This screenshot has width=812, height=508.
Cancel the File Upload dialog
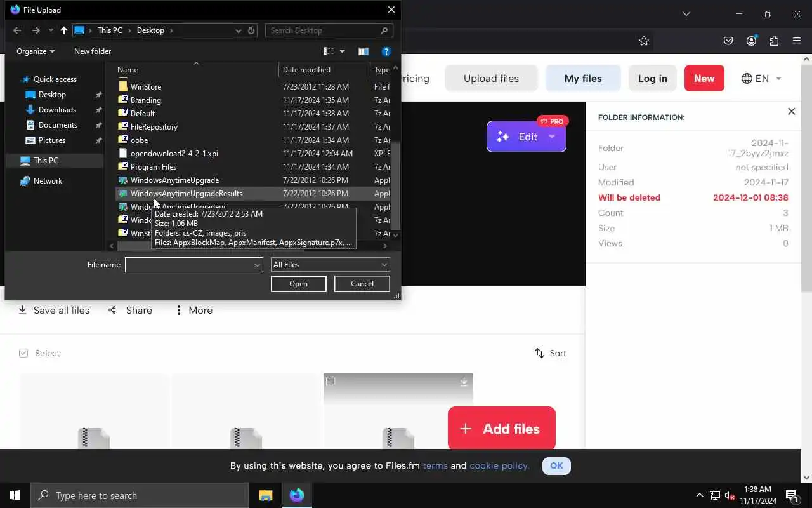click(x=362, y=284)
